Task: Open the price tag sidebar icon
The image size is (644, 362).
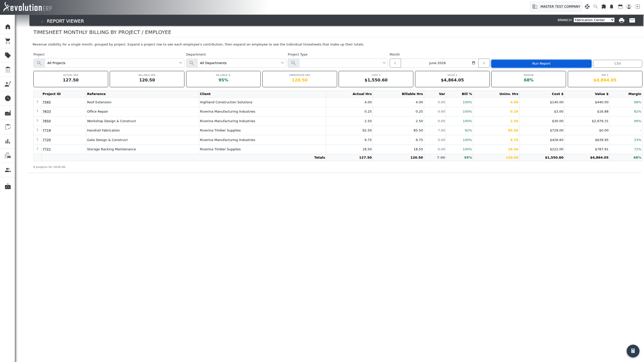Action: 8,55
